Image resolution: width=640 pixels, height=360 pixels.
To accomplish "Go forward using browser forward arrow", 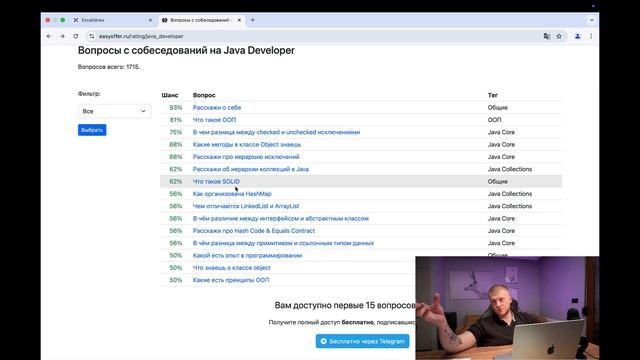I will coord(62,36).
